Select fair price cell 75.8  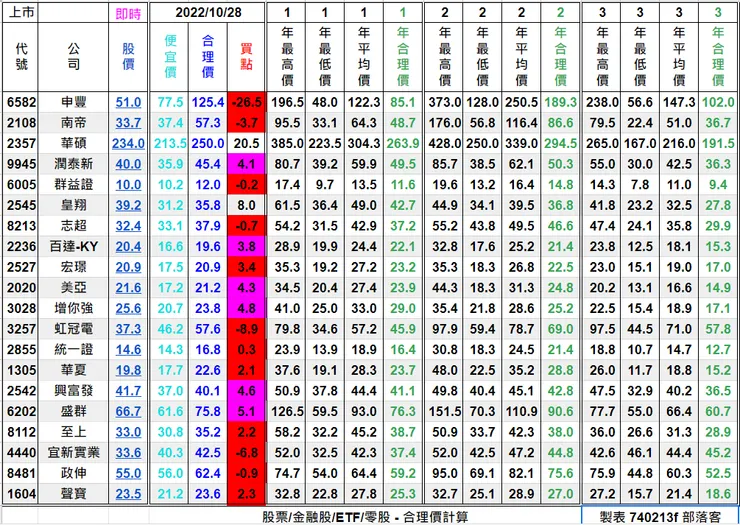tap(208, 412)
